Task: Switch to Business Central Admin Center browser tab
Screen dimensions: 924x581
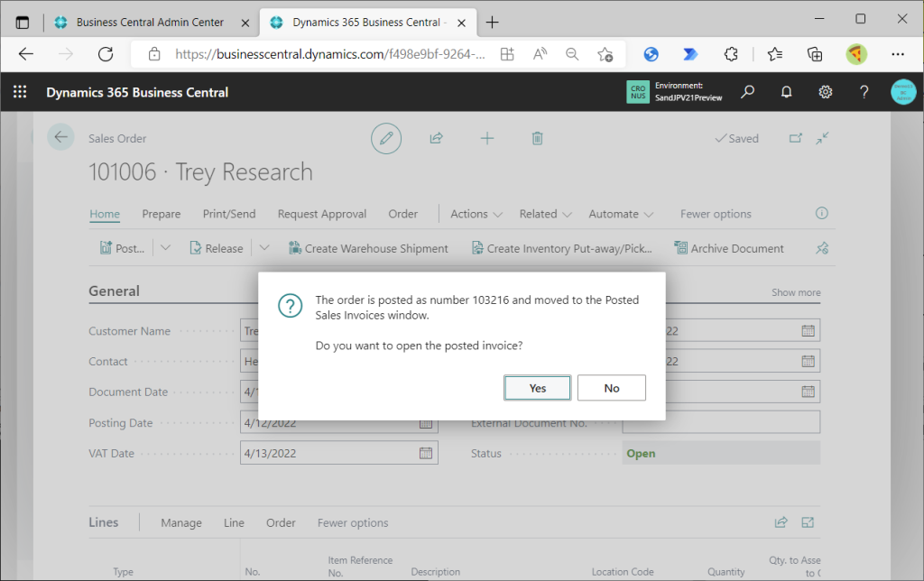Action: point(150,23)
